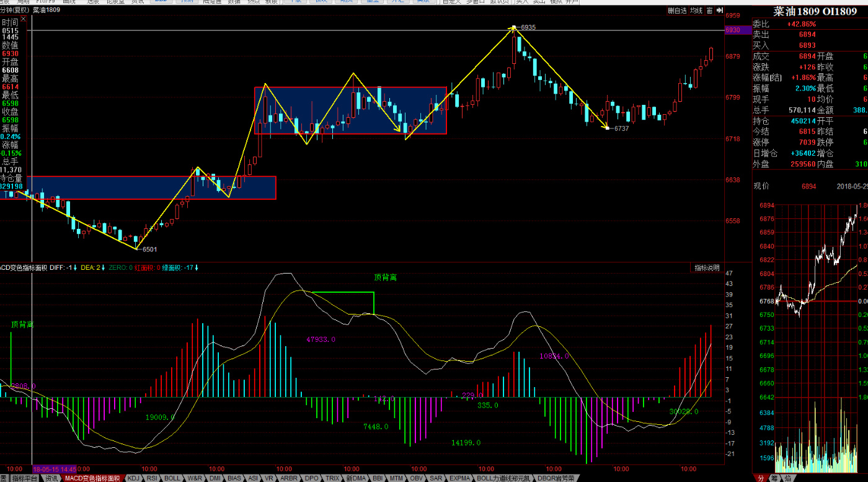Show the TRIX indicator
Image resolution: width=868 pixels, height=482 pixels.
[x=332, y=478]
